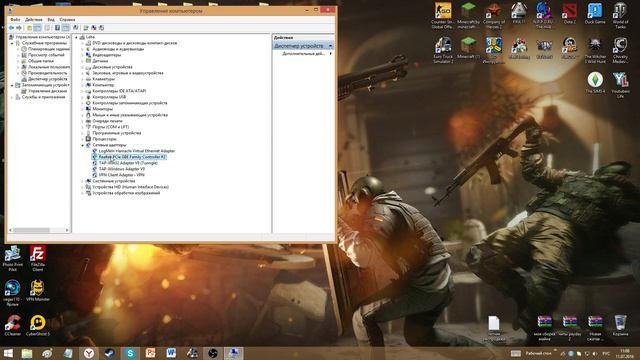This screenshot has height=360, width=640.
Task: Expand the Клавиатуры category
Action: (82, 79)
